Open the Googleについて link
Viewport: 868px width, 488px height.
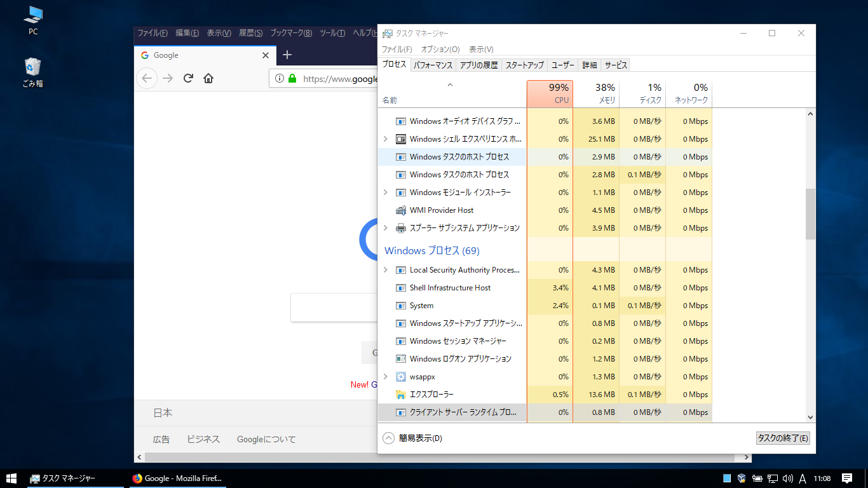pyautogui.click(x=266, y=439)
